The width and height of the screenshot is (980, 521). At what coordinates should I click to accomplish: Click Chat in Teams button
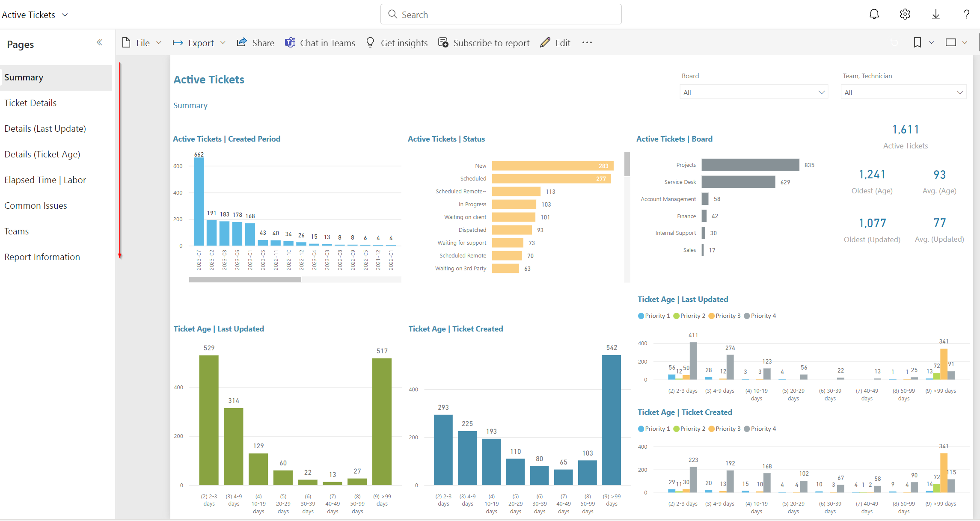click(320, 43)
